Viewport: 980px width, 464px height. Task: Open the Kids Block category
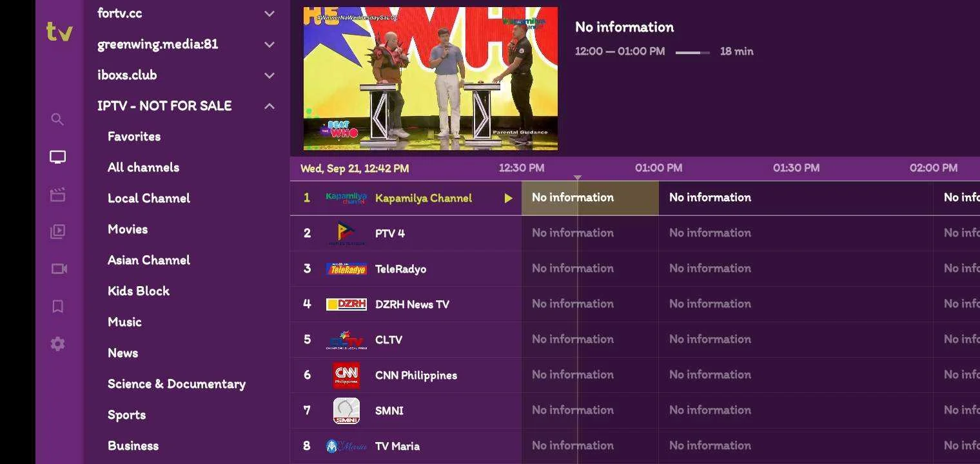click(x=139, y=291)
